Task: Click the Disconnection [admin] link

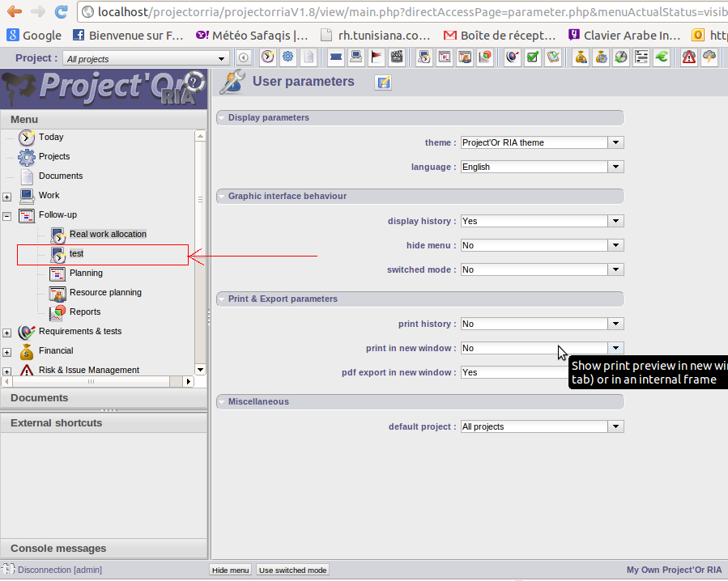Action: (x=59, y=570)
